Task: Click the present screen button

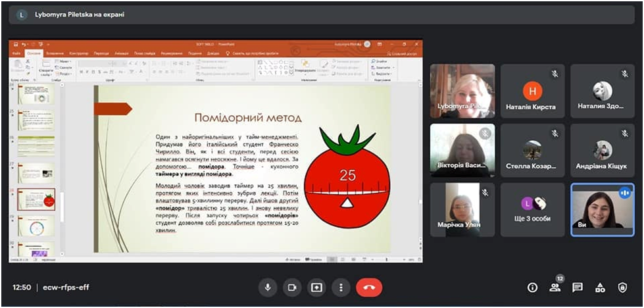Action: point(316,287)
